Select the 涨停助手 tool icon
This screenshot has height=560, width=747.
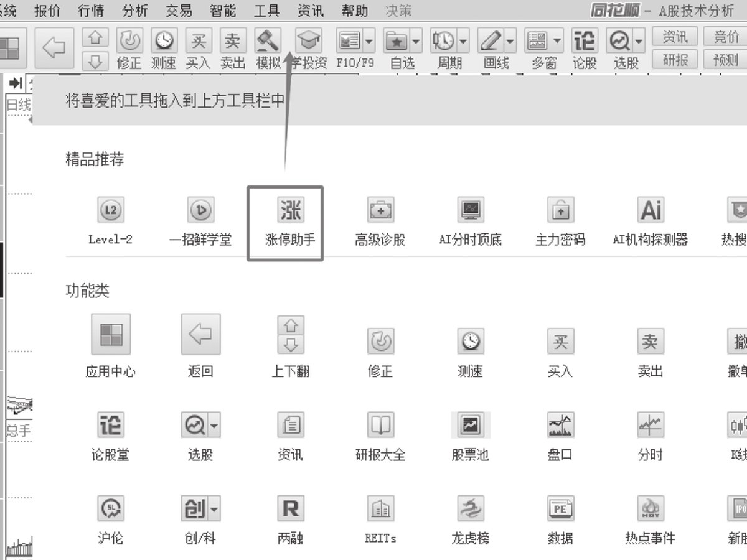[x=291, y=211]
